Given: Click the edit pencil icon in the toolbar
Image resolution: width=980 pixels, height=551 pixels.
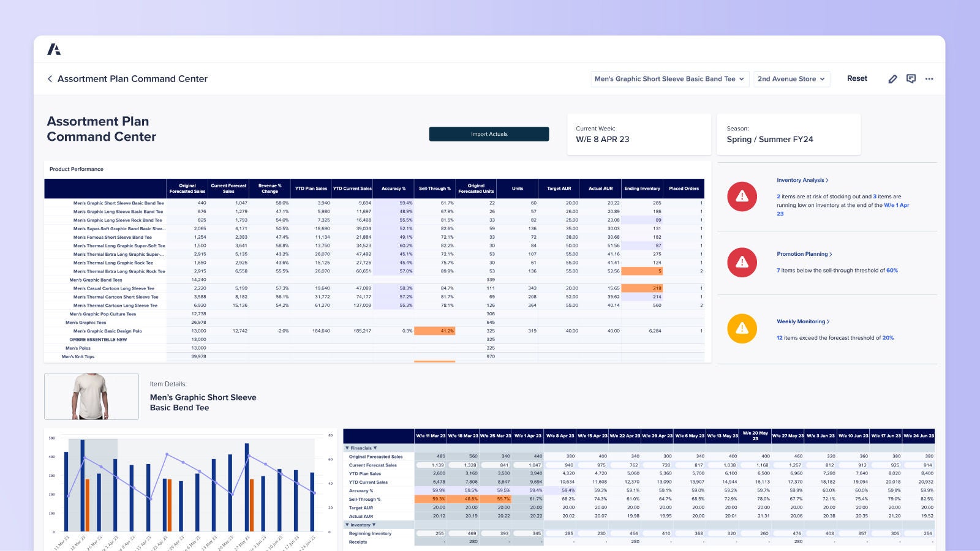Looking at the screenshot, I should pos(893,78).
